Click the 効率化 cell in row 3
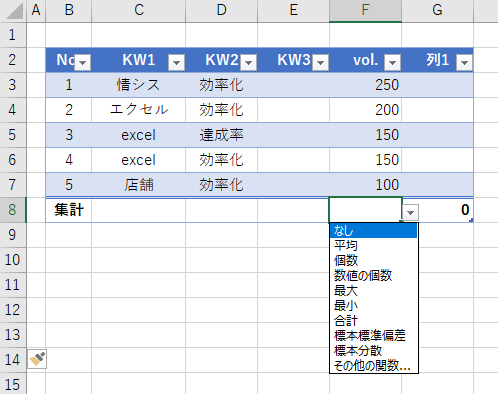Viewport: 498px width, 394px height. coord(222,85)
